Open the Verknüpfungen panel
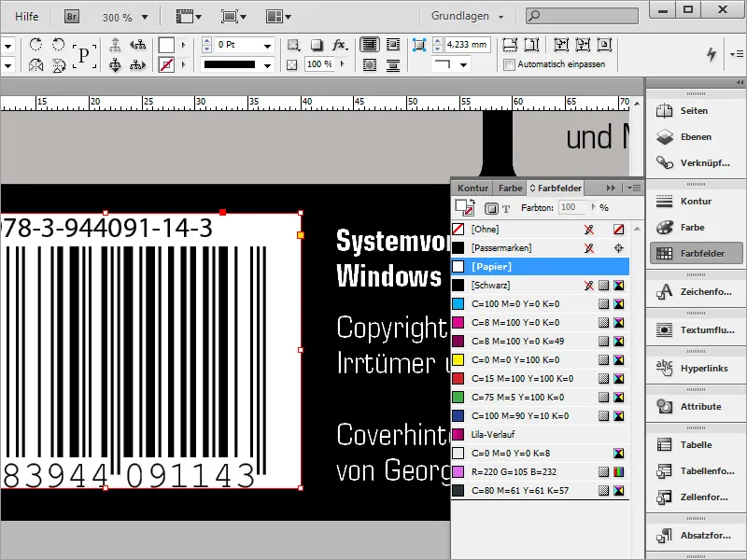The image size is (747, 560). [694, 163]
